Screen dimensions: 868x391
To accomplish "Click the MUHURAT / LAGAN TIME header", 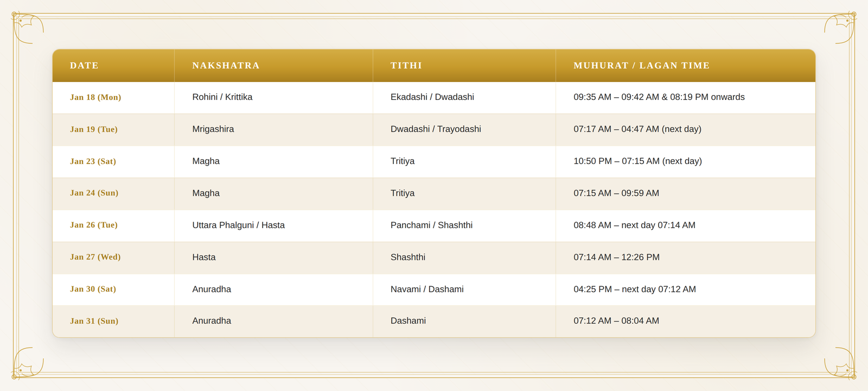I will pyautogui.click(x=686, y=66).
